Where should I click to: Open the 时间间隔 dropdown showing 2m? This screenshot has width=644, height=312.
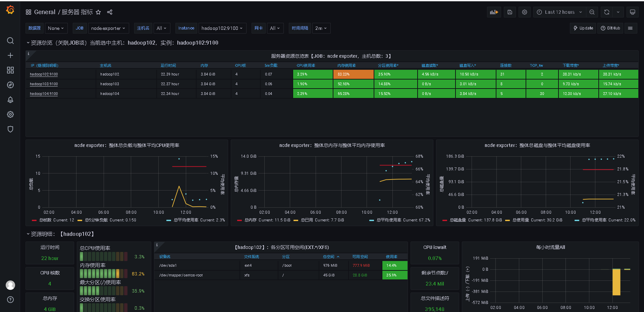pyautogui.click(x=321, y=28)
